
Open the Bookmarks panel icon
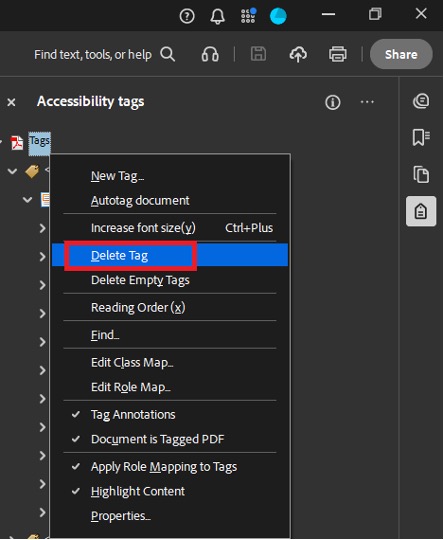pyautogui.click(x=421, y=137)
